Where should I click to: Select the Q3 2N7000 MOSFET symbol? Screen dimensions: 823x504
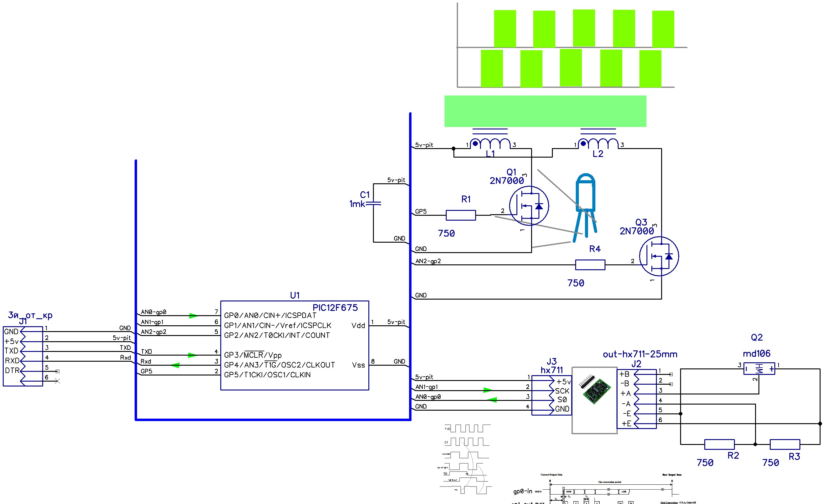[659, 256]
